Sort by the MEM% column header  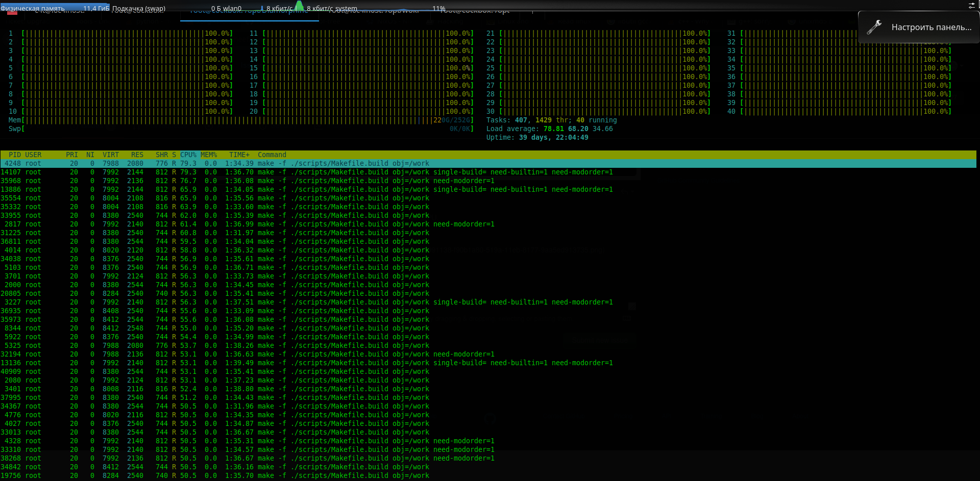[209, 155]
